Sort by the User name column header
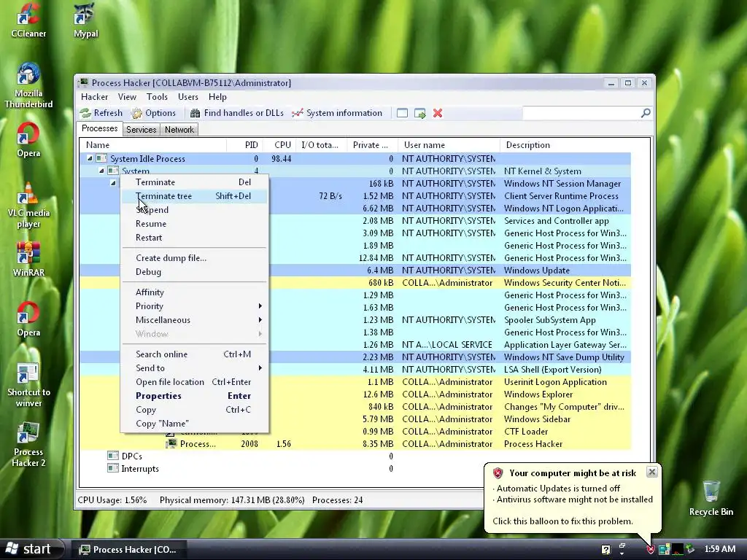 (x=449, y=145)
